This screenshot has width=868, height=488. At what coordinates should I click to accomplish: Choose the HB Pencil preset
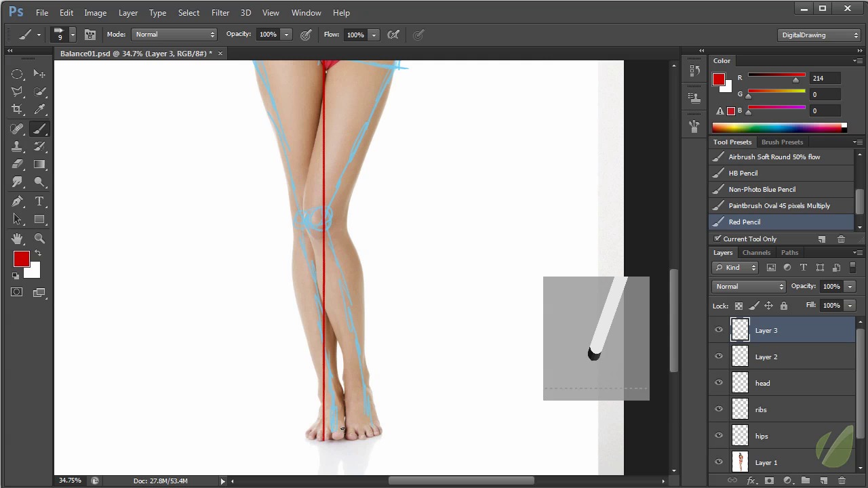743,174
